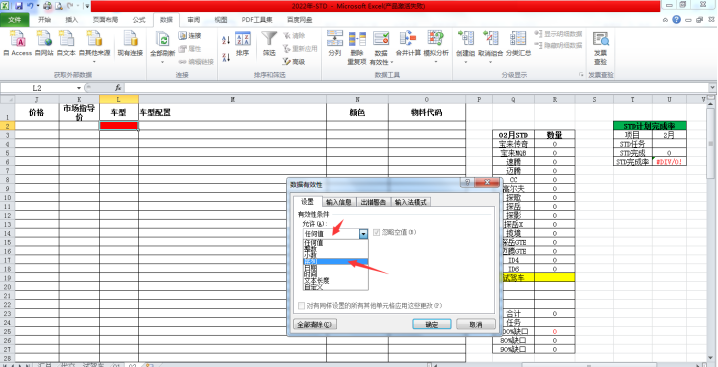The width and height of the screenshot is (718, 367).
Task: Open the 文件 file tab
Action: point(15,20)
